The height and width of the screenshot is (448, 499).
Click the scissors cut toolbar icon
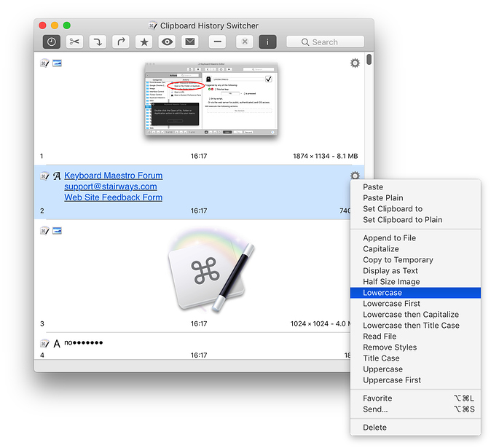tap(74, 42)
